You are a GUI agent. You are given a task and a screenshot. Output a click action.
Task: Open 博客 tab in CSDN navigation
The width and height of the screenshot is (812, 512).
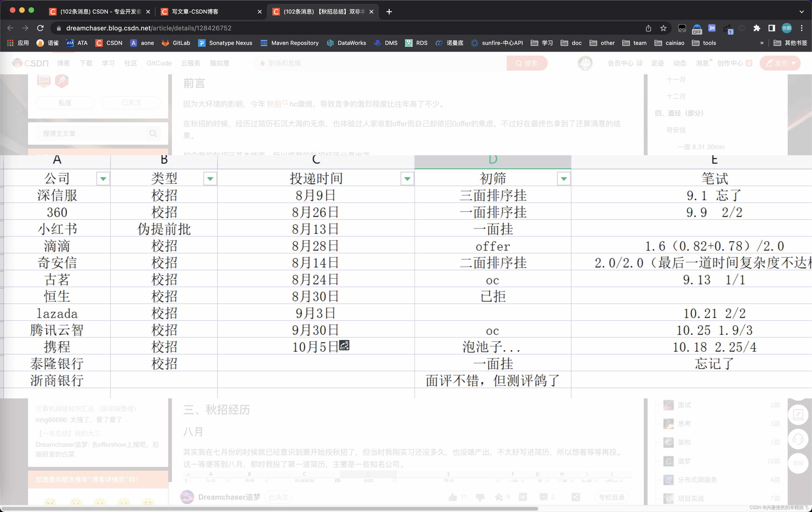(x=65, y=63)
